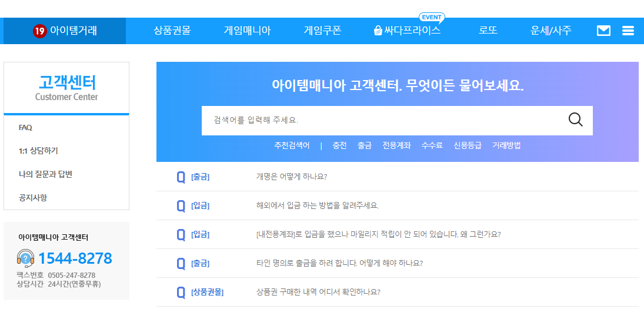Open the mail envelope icon
Screen dimensions: 644x312
click(x=603, y=31)
